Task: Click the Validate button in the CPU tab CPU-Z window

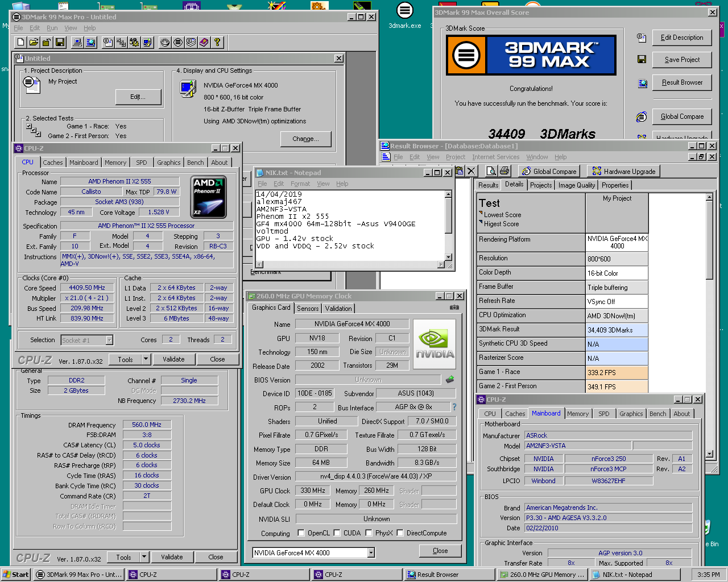Action: 173,359
